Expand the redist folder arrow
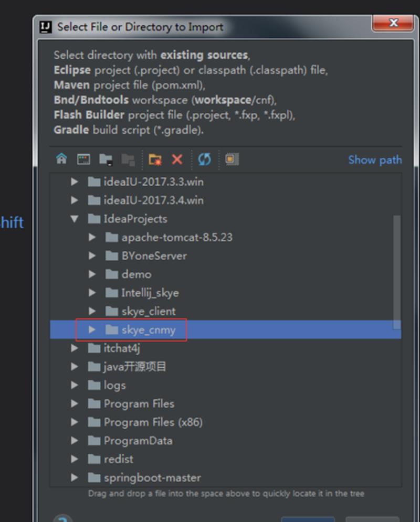 point(75,459)
